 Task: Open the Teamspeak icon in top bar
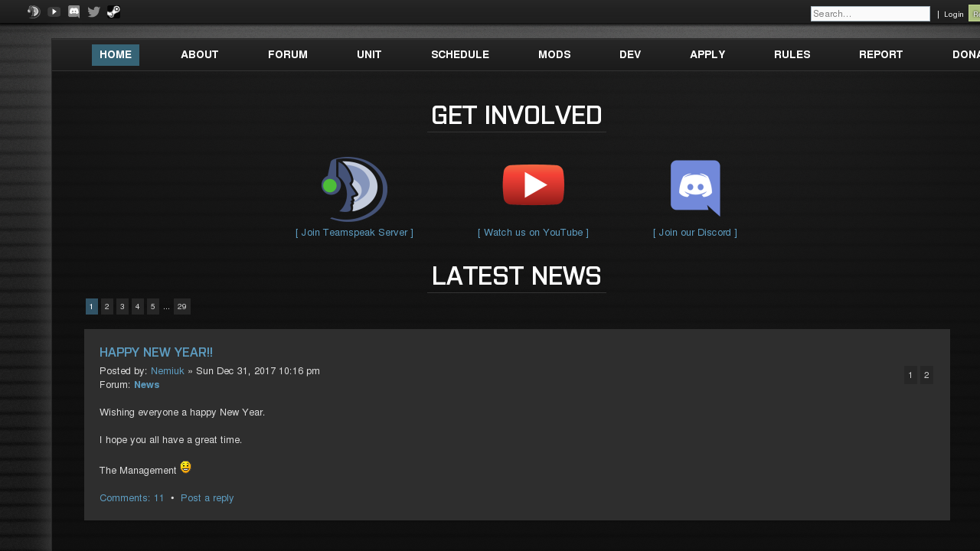(x=34, y=11)
